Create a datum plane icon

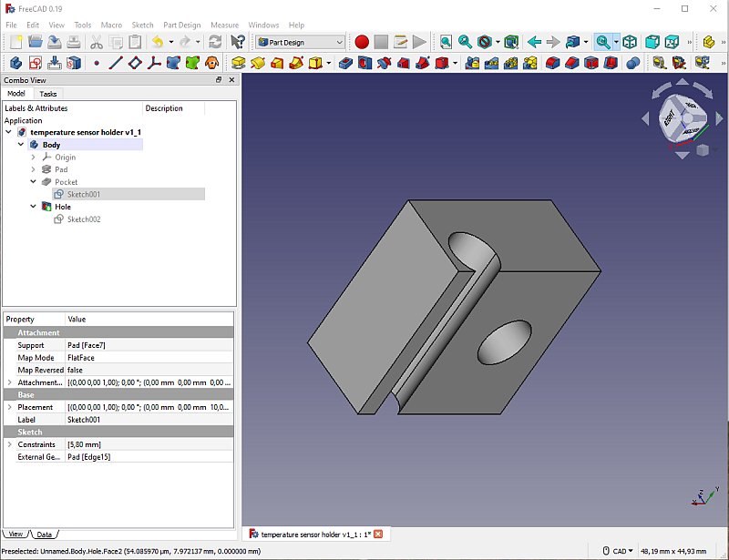coord(135,63)
